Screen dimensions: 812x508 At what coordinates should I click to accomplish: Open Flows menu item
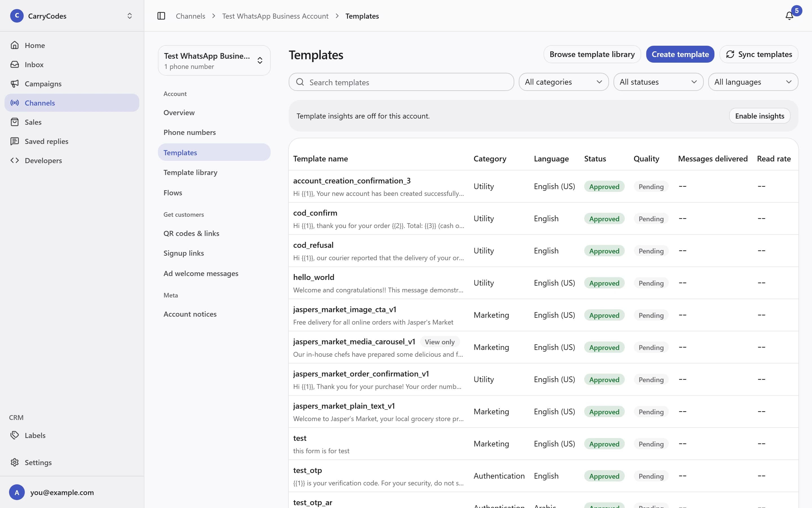pos(214,193)
